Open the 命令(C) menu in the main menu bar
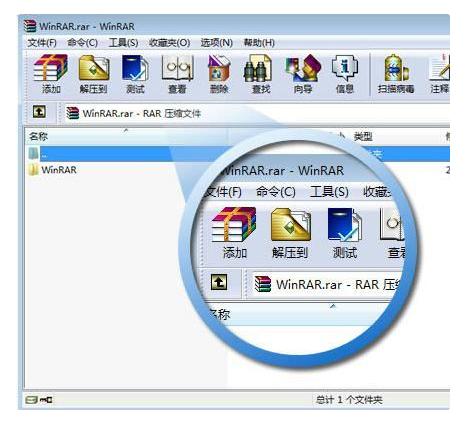 (x=82, y=43)
